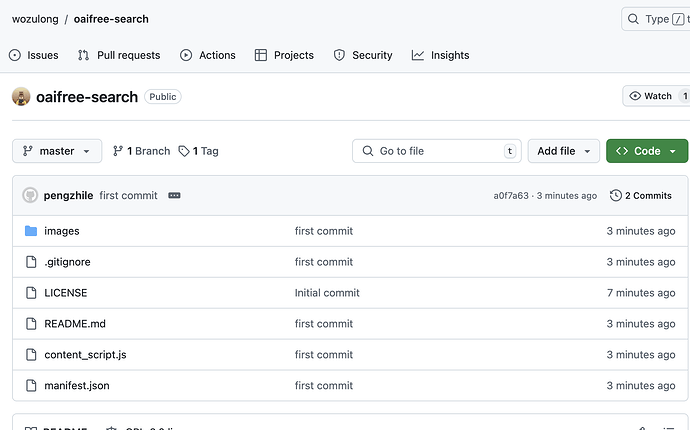690x430 pixels.
Task: Open the .gitignore file
Action: coord(67,262)
